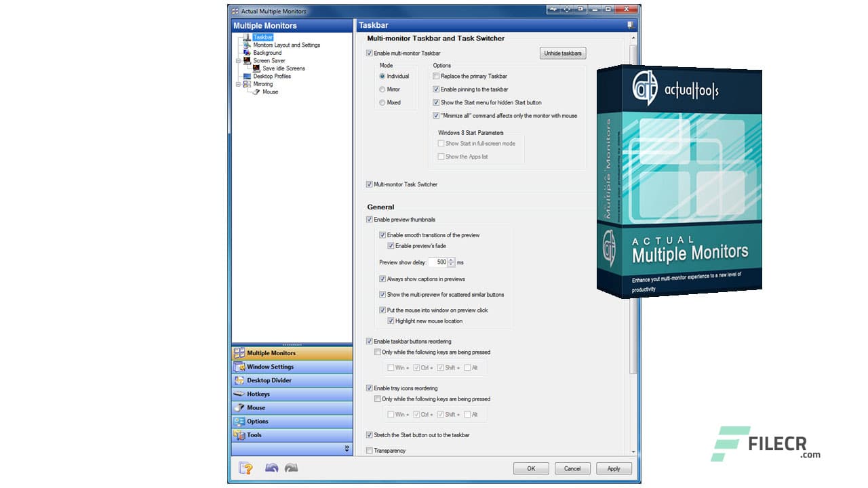The image size is (868, 488).
Task: Decrease Preview show delay with down arrow
Action: [x=451, y=264]
